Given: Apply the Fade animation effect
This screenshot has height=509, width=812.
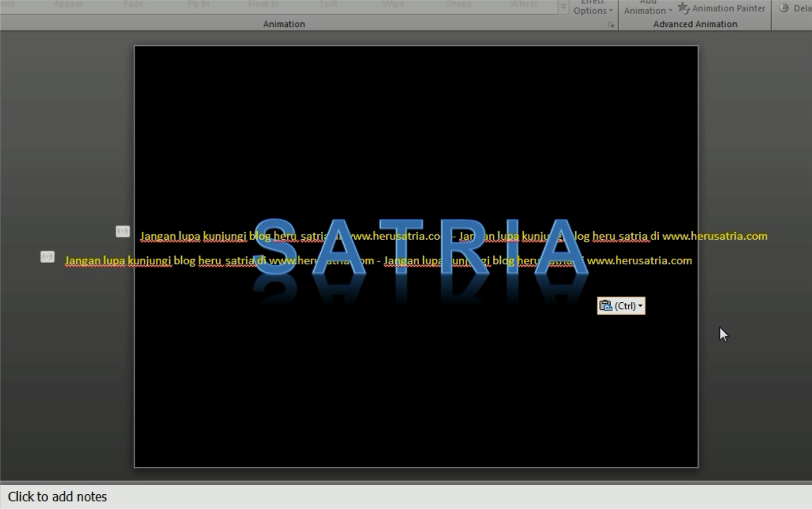Looking at the screenshot, I should click(x=133, y=4).
